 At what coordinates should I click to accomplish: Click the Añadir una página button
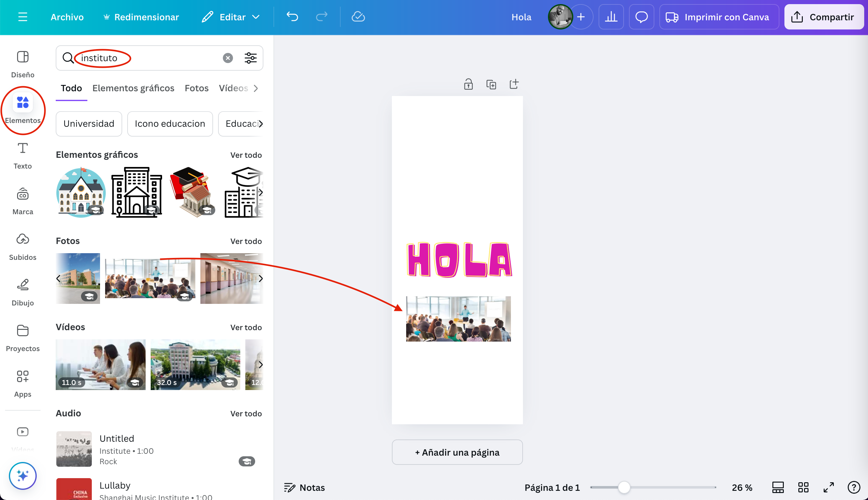click(x=457, y=452)
